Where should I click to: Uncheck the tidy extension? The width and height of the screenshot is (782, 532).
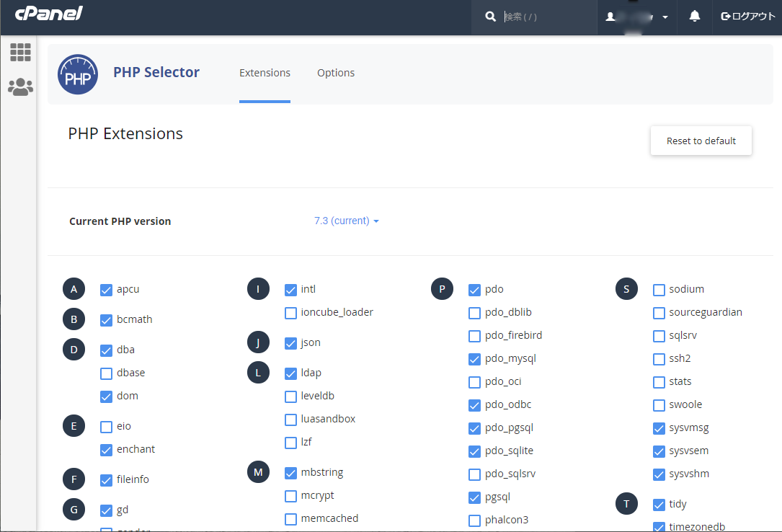(659, 505)
